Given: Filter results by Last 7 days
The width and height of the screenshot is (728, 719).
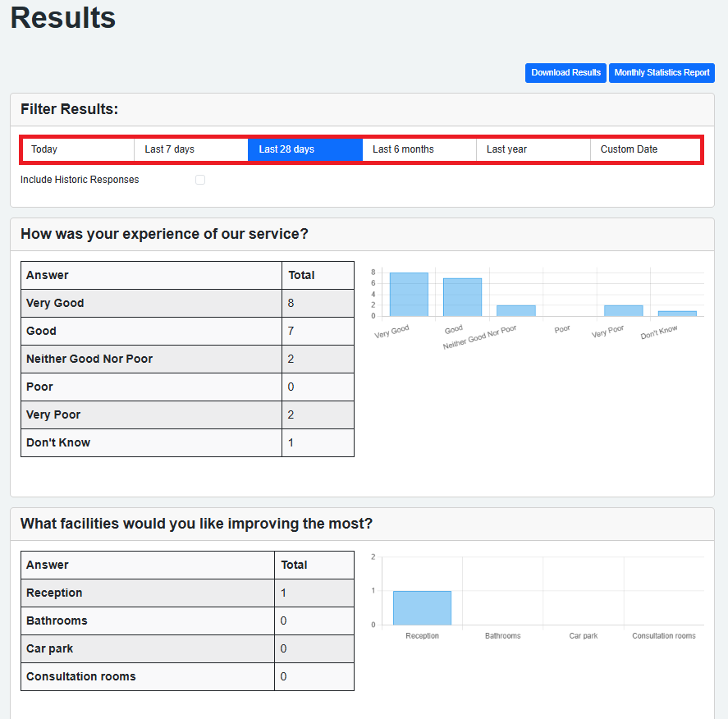Looking at the screenshot, I should (191, 149).
